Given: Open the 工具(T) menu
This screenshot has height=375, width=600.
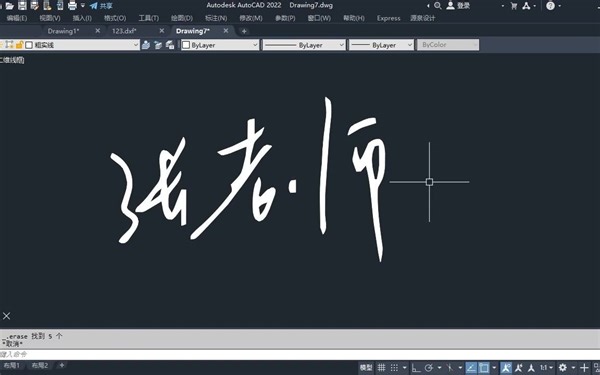Looking at the screenshot, I should [x=148, y=18].
